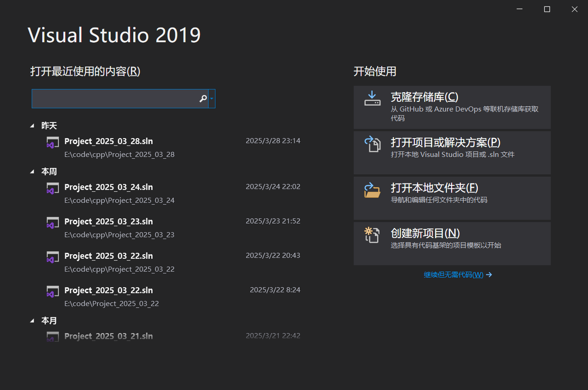This screenshot has height=390, width=588.
Task: Click timestamp 2025/3/23 21:52
Action: pos(273,221)
